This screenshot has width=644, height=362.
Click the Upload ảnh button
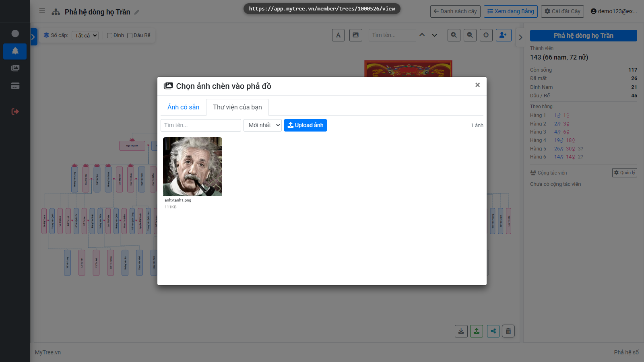point(305,125)
